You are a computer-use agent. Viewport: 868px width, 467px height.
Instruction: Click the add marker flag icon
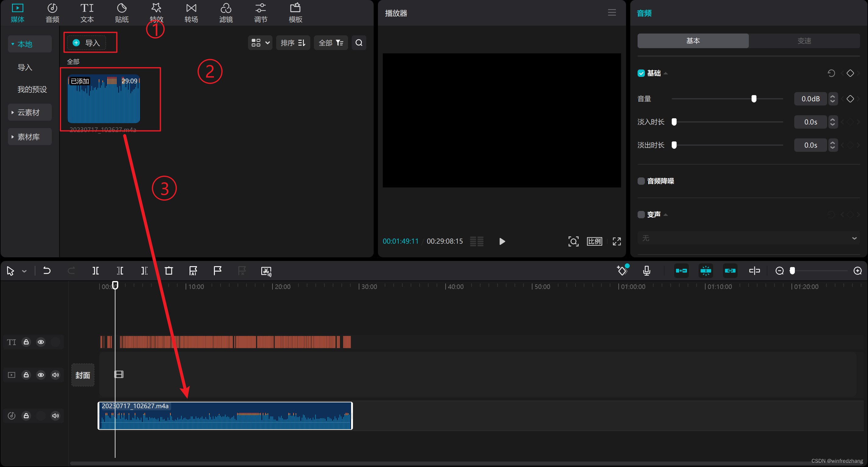(217, 271)
